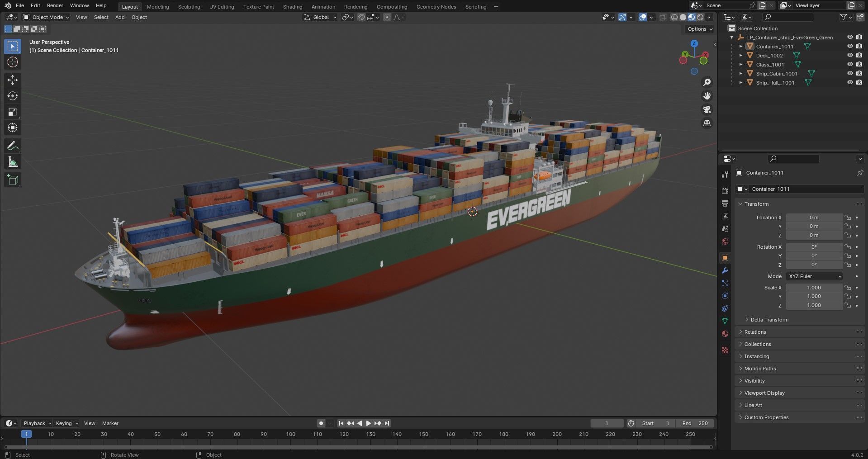This screenshot has height=459, width=868.
Task: Select the Add Cube tool
Action: tap(13, 180)
